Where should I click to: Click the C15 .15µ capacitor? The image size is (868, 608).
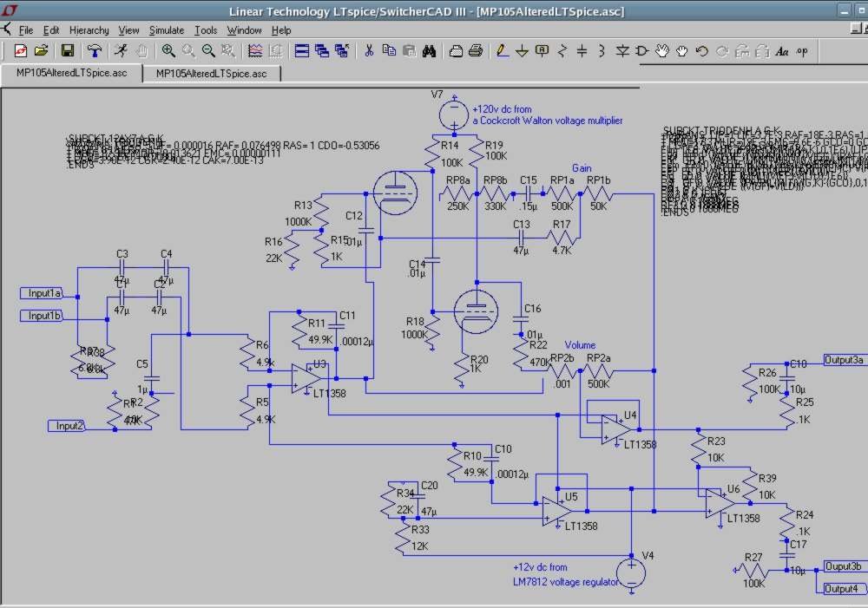(x=528, y=193)
